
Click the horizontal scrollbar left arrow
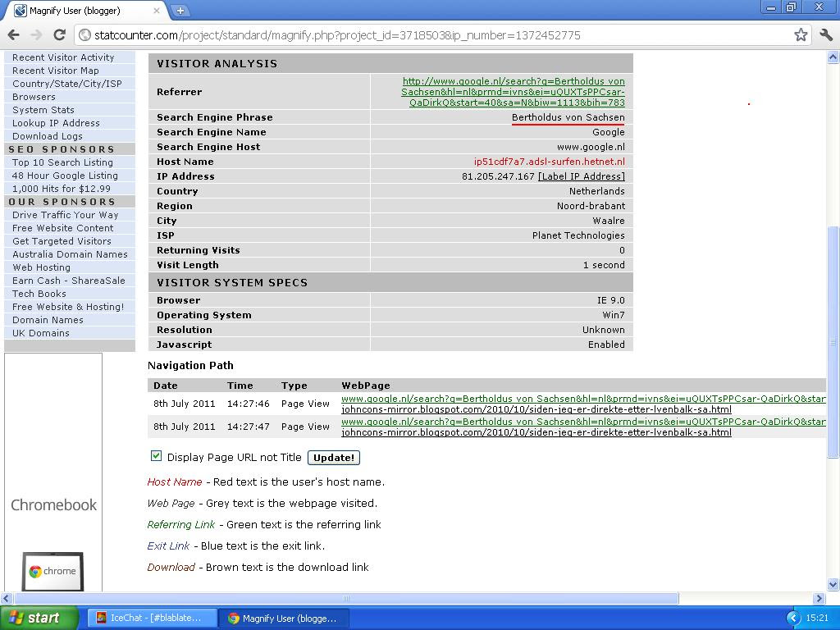tap(6, 598)
